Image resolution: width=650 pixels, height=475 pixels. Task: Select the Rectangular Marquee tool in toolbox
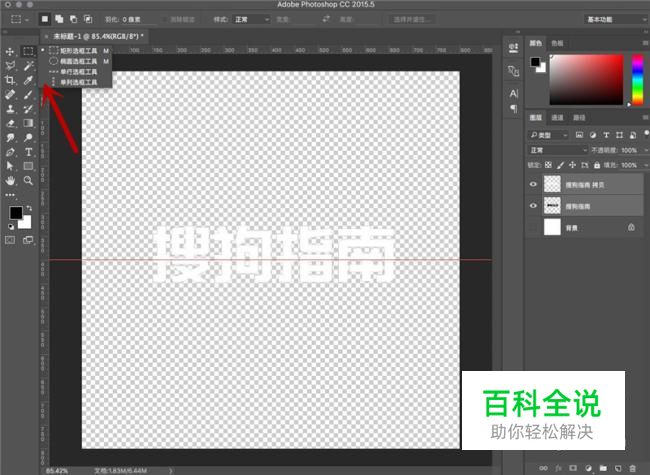pos(28,51)
